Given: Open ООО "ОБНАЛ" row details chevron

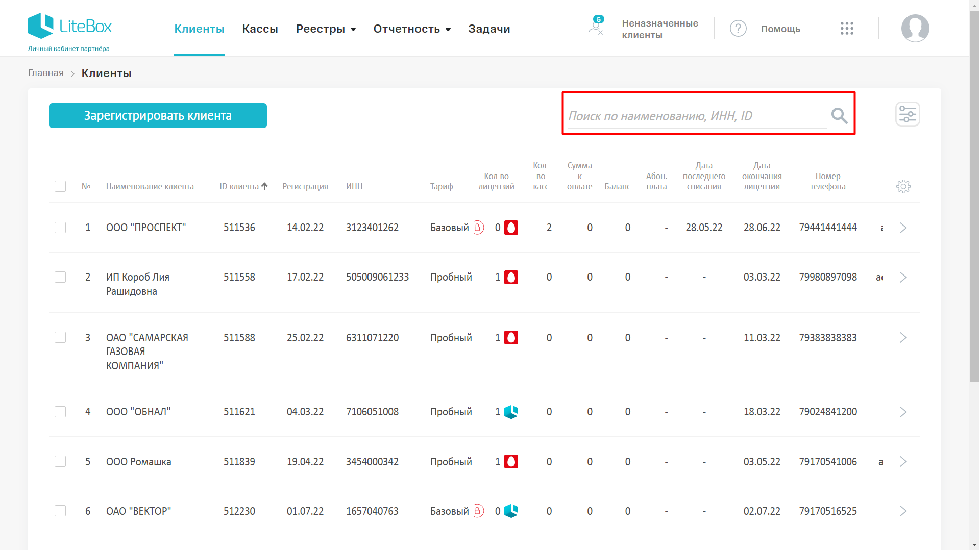Looking at the screenshot, I should tap(903, 412).
